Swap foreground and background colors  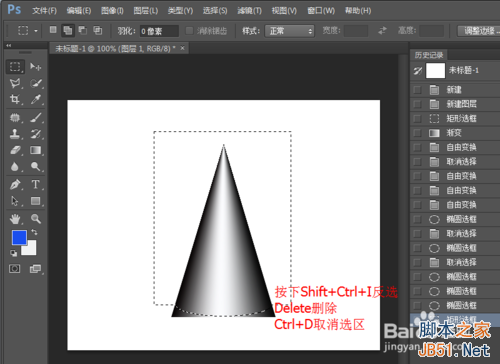34,232
